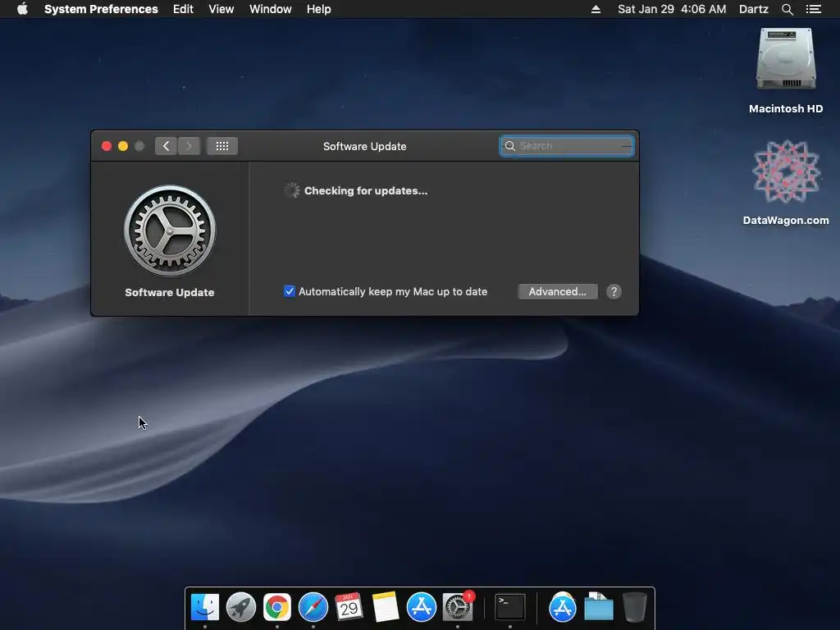Click the Checking for updates spinner

click(x=292, y=190)
